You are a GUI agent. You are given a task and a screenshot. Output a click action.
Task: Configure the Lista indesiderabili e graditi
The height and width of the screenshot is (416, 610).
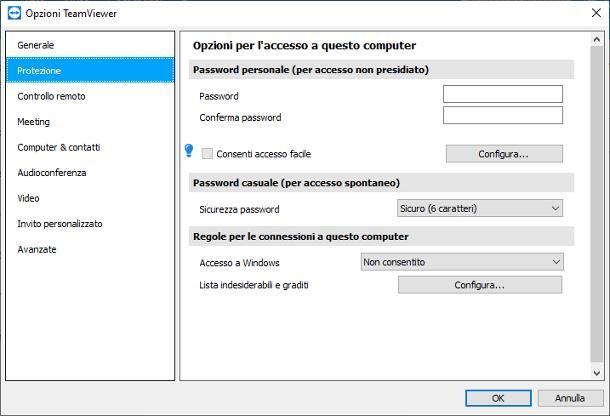(479, 285)
